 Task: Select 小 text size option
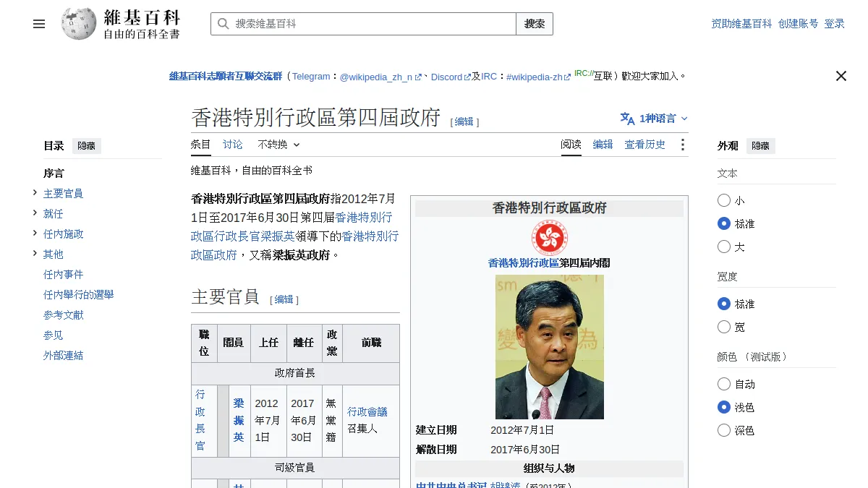pos(724,200)
